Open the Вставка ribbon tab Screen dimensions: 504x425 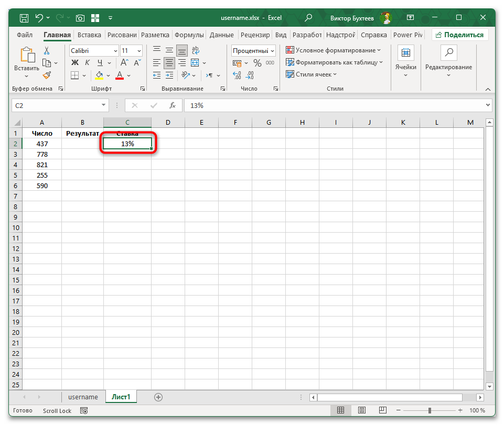pyautogui.click(x=89, y=35)
